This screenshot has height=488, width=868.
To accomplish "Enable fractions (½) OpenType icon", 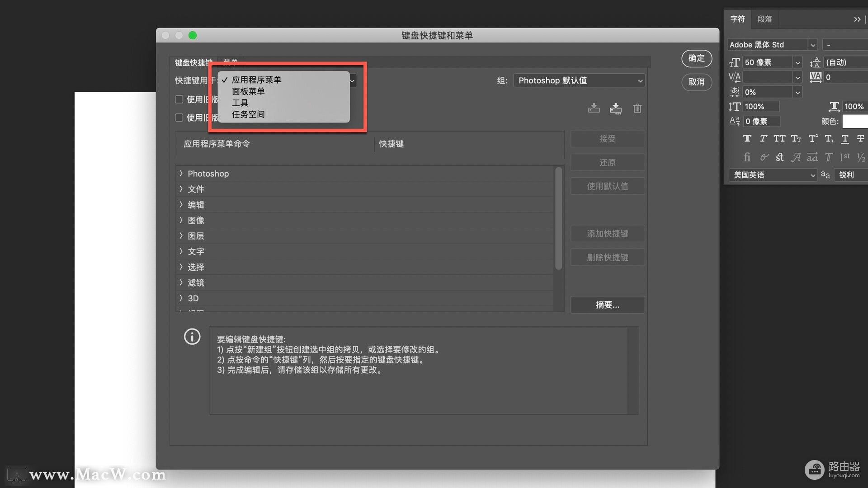I will pos(861,157).
